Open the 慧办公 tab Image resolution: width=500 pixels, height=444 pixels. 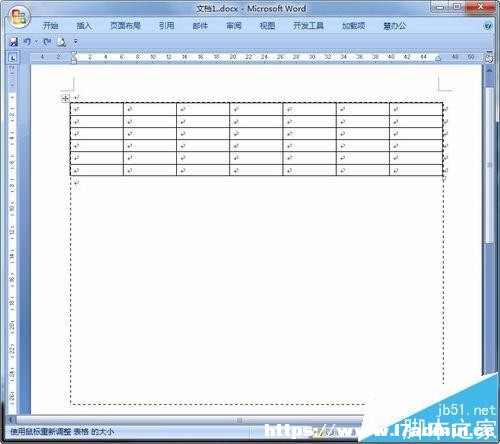[x=395, y=26]
